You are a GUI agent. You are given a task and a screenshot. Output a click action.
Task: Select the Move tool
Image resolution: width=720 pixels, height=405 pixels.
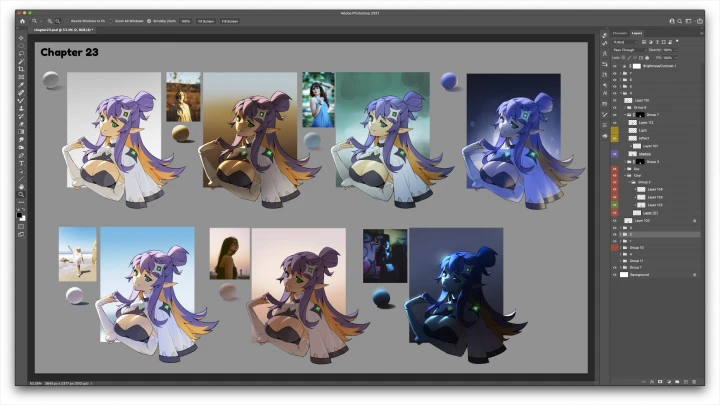21,38
